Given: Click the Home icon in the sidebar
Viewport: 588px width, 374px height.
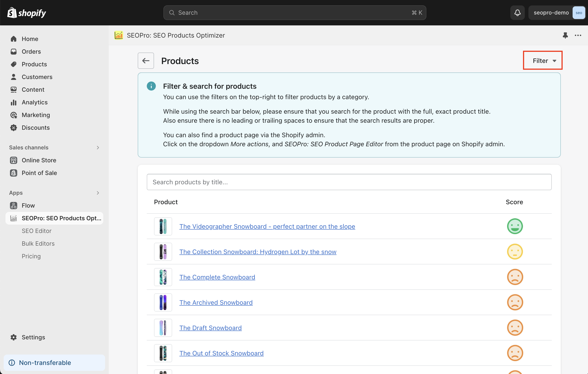Looking at the screenshot, I should click(x=14, y=39).
